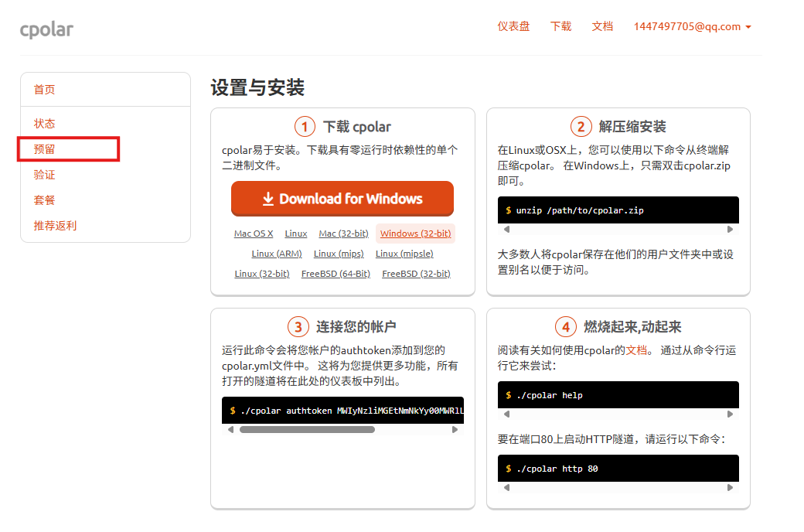
Task: Click the 燃烧起来,动起来 step heading
Action: click(632, 327)
